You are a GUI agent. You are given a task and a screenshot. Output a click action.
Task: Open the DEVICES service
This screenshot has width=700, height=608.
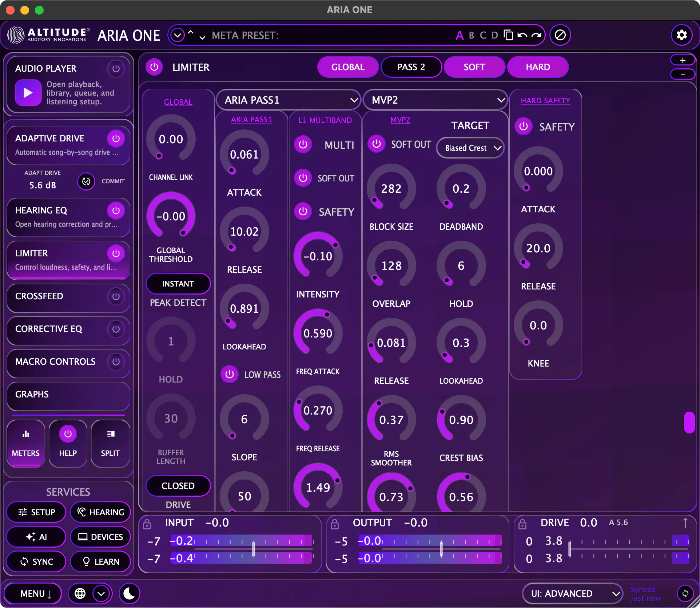(100, 537)
